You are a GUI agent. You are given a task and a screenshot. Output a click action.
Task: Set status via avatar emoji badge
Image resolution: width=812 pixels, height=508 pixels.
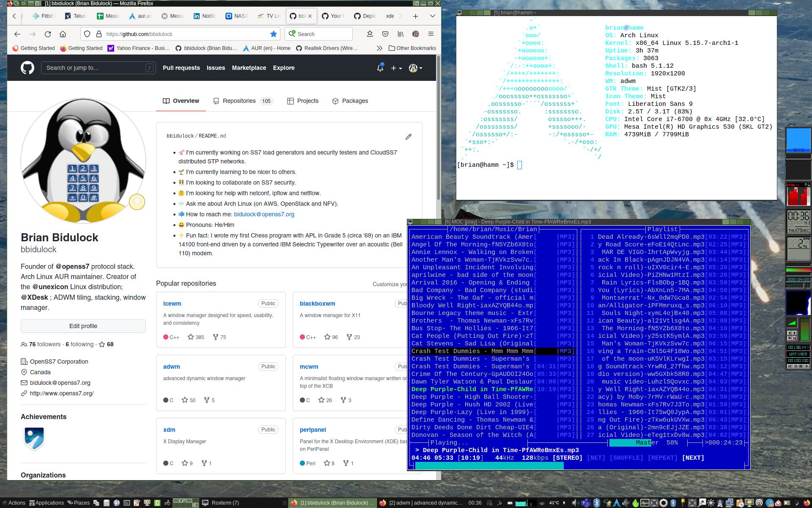[x=137, y=202]
